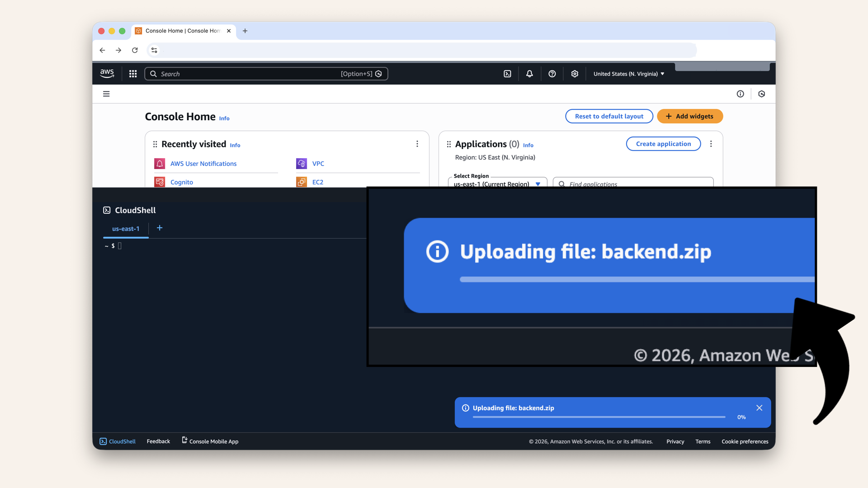
Task: Click the Reset to default layout button
Action: (609, 116)
